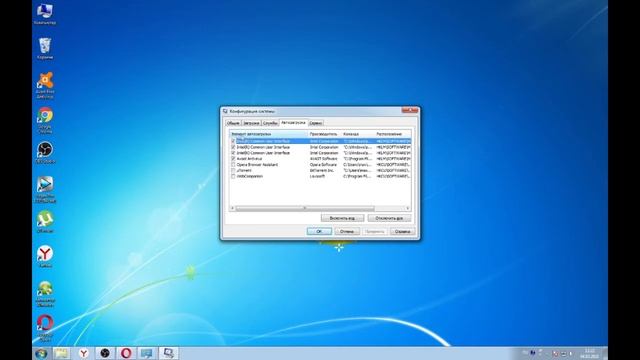
Task: Click the Lavasoft manufacturer cell
Action: (x=318, y=176)
